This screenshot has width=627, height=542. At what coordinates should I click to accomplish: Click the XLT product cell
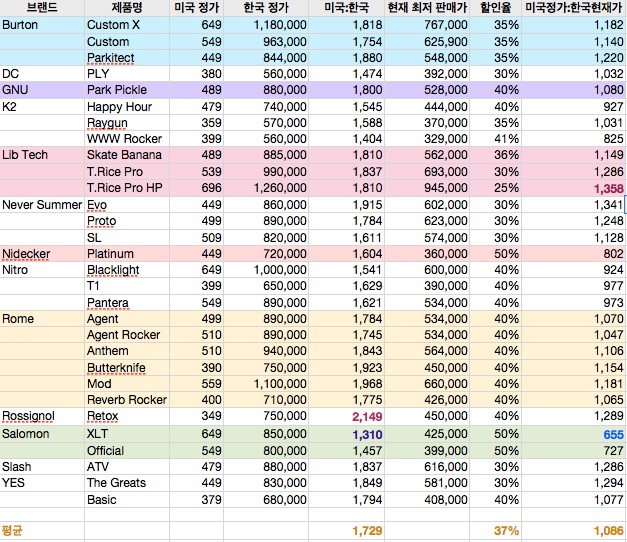click(x=127, y=434)
